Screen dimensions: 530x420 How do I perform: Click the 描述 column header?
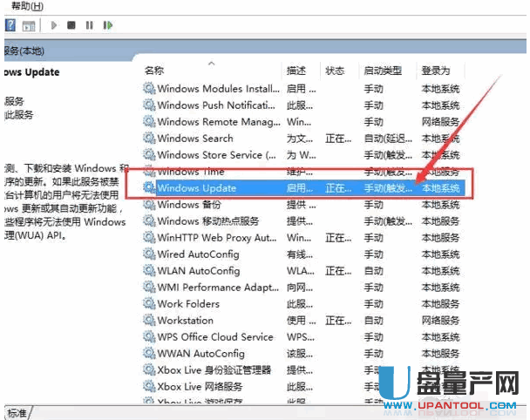pos(296,71)
